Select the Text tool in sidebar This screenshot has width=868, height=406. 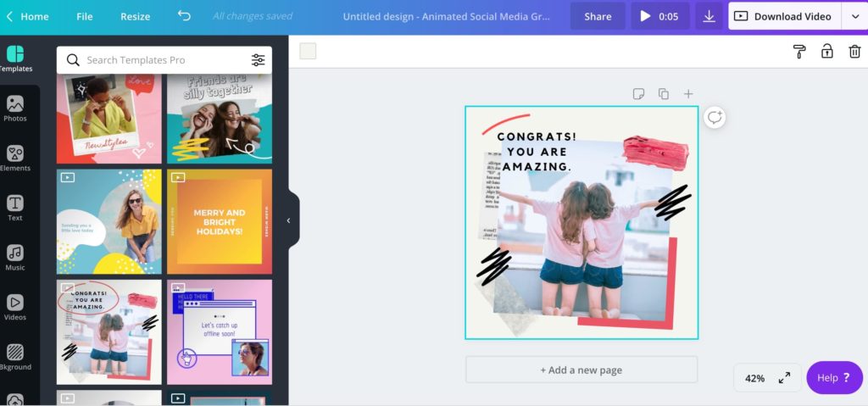click(x=15, y=208)
